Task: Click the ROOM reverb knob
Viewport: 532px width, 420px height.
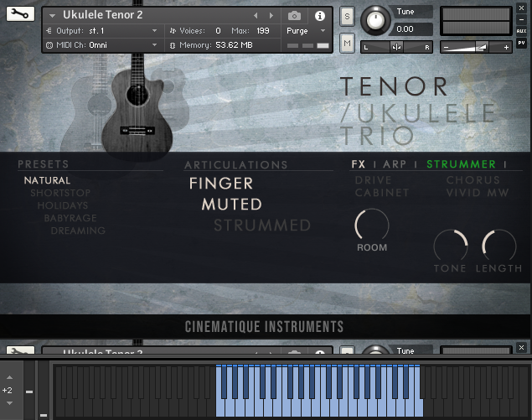Action: click(372, 225)
